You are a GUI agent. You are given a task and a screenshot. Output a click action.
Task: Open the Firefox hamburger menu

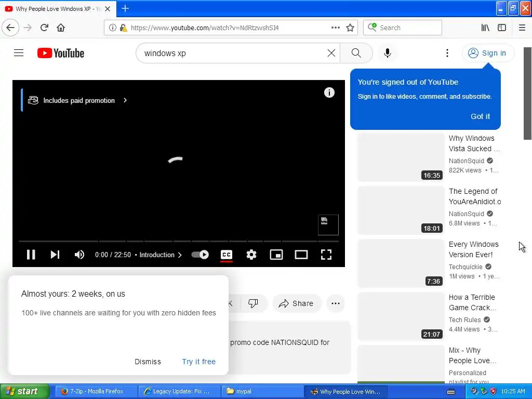(522, 28)
